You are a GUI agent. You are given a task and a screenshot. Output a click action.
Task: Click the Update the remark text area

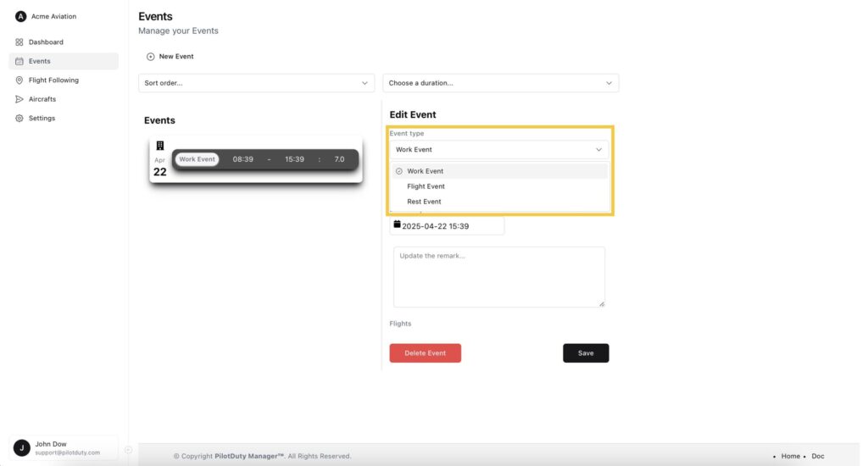point(498,277)
